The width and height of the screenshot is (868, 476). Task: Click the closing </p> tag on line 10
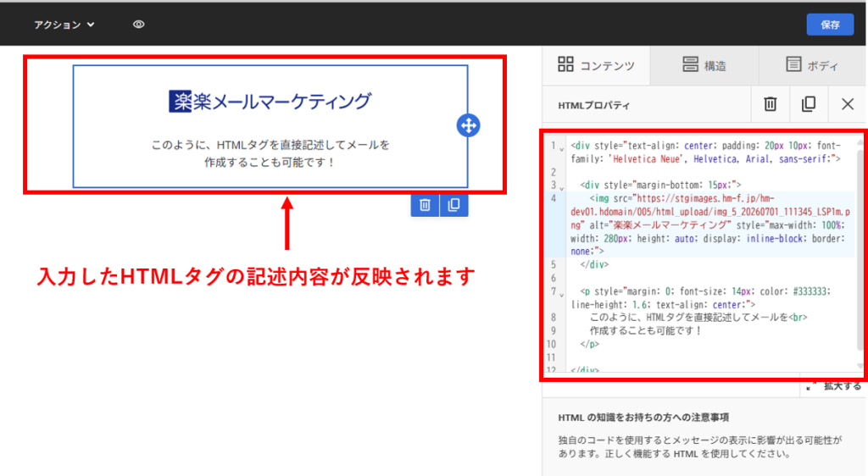point(590,344)
